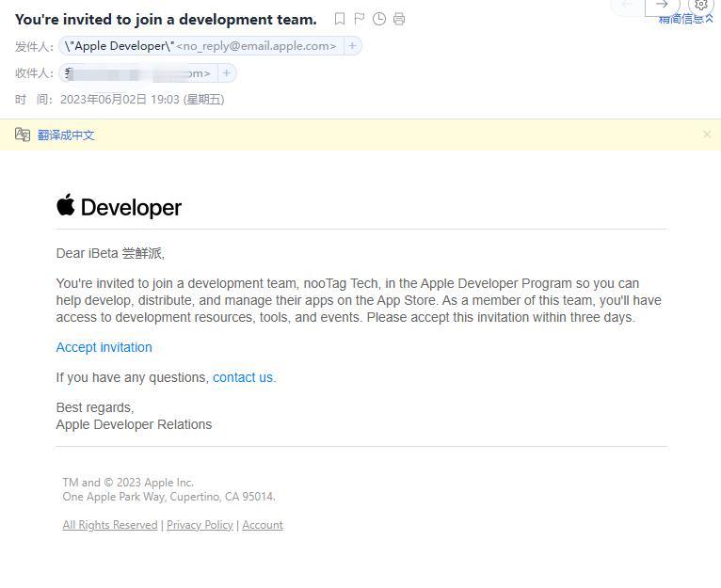Bookmark this email with the bookmark icon
721x588 pixels.
pyautogui.click(x=340, y=19)
